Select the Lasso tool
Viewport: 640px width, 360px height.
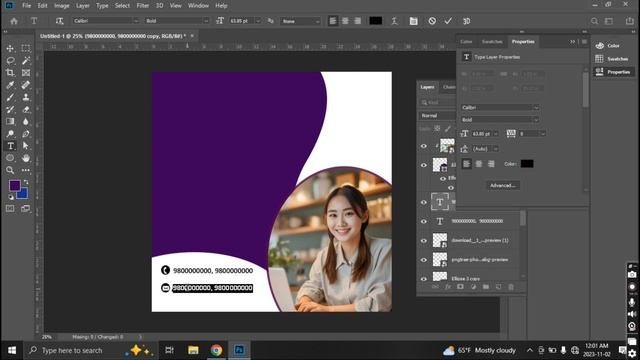tap(10, 61)
